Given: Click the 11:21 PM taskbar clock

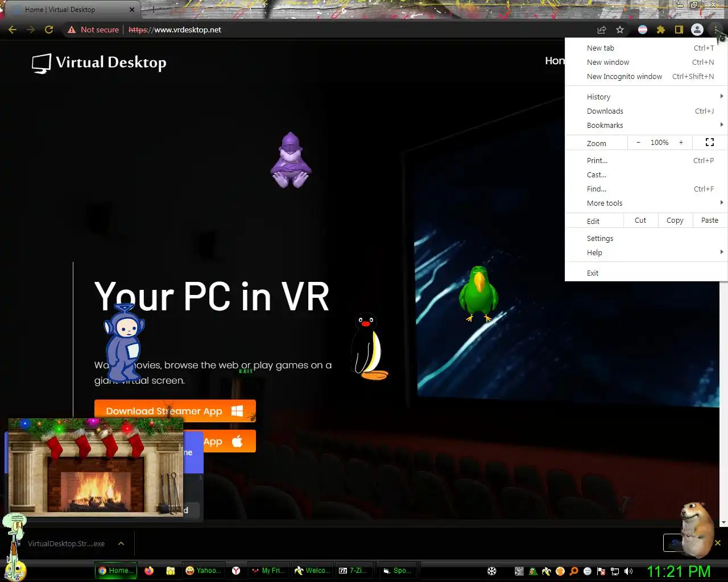Looking at the screenshot, I should pos(679,571).
